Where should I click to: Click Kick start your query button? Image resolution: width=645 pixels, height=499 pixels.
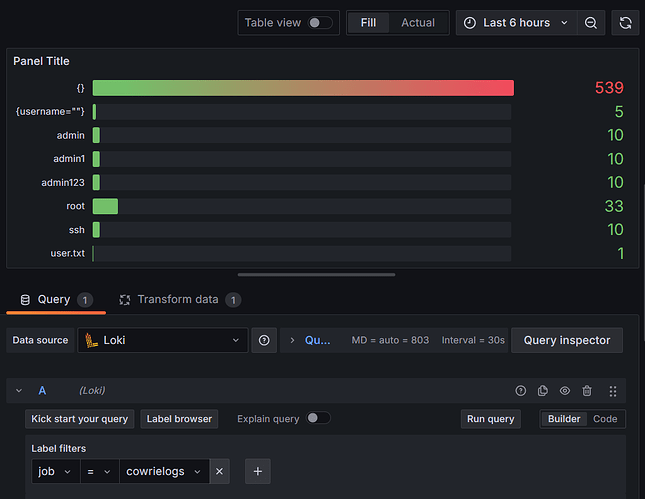pyautogui.click(x=80, y=419)
